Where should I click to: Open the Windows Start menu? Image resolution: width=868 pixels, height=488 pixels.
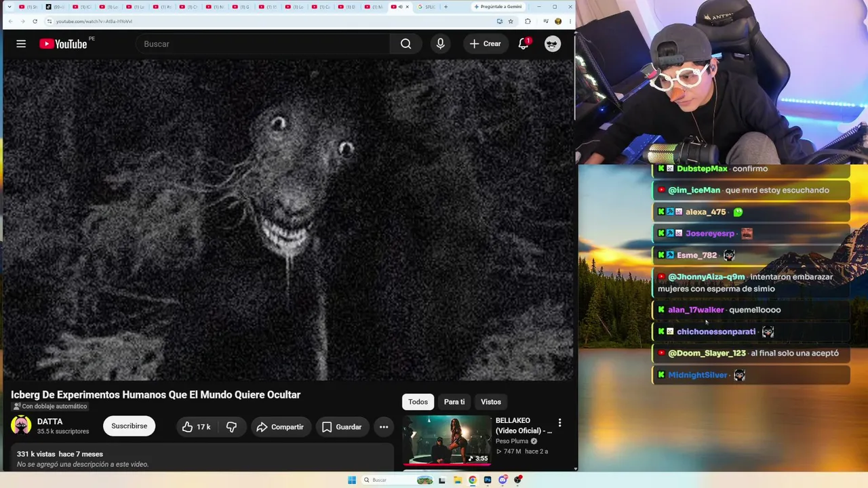coord(351,480)
